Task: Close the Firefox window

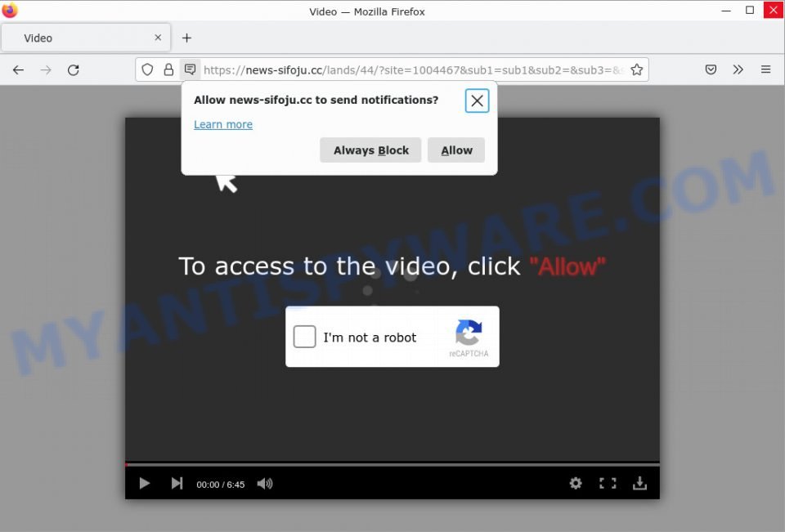Action: click(774, 10)
